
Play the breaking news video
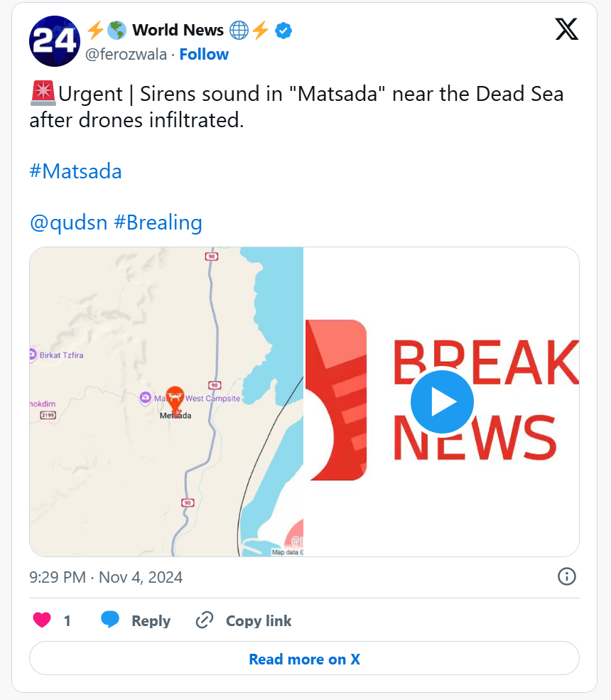(441, 402)
